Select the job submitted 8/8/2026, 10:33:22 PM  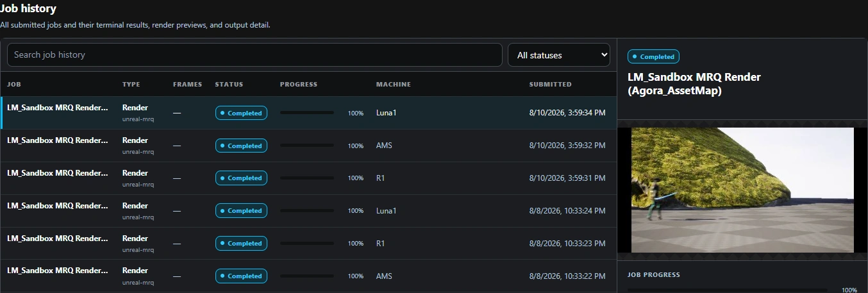[308, 276]
